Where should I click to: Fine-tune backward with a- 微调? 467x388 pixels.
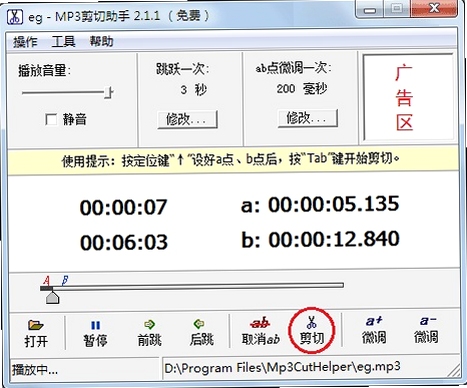click(426, 329)
